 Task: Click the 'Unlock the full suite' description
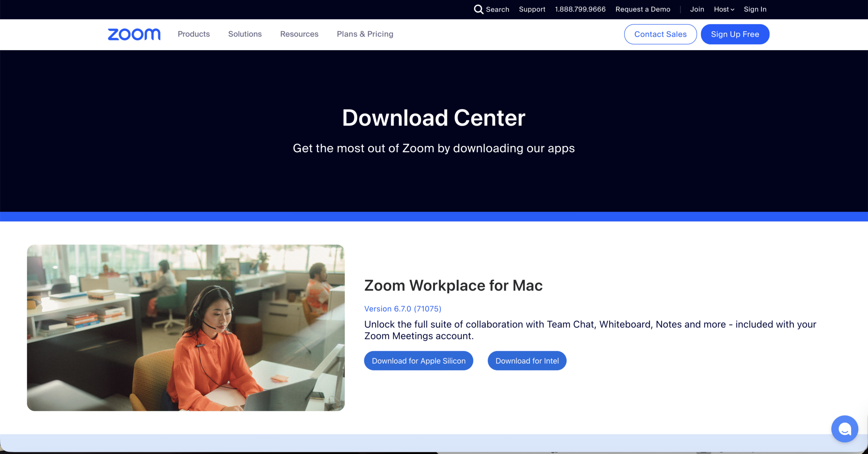tap(590, 330)
